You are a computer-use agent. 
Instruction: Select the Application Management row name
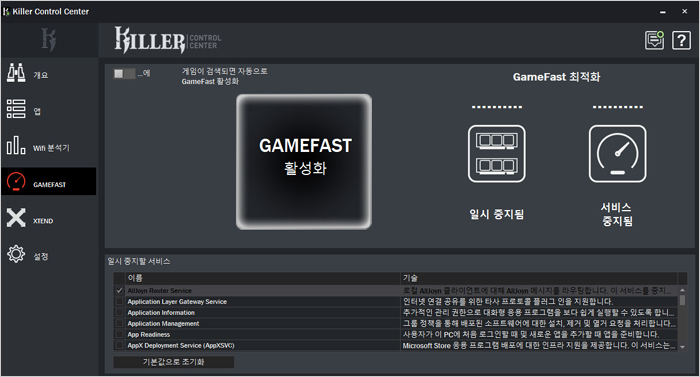[x=163, y=323]
